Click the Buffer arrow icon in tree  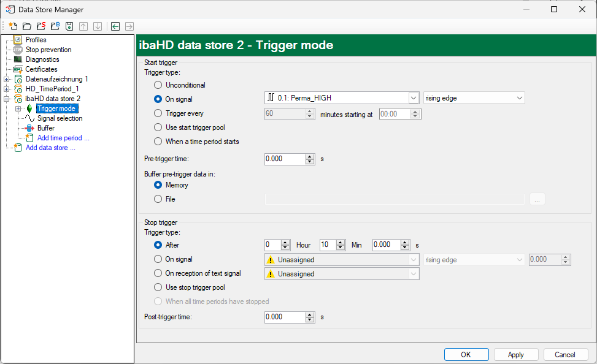pos(29,128)
